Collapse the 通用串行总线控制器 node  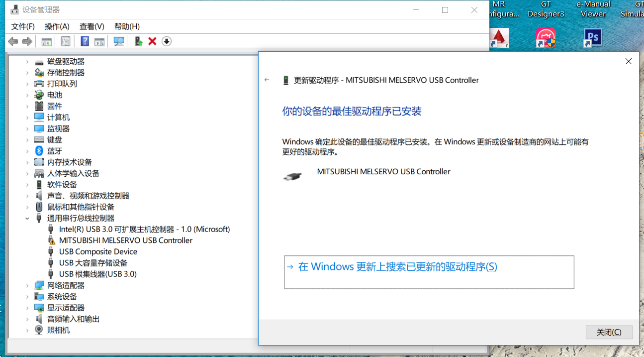[28, 218]
